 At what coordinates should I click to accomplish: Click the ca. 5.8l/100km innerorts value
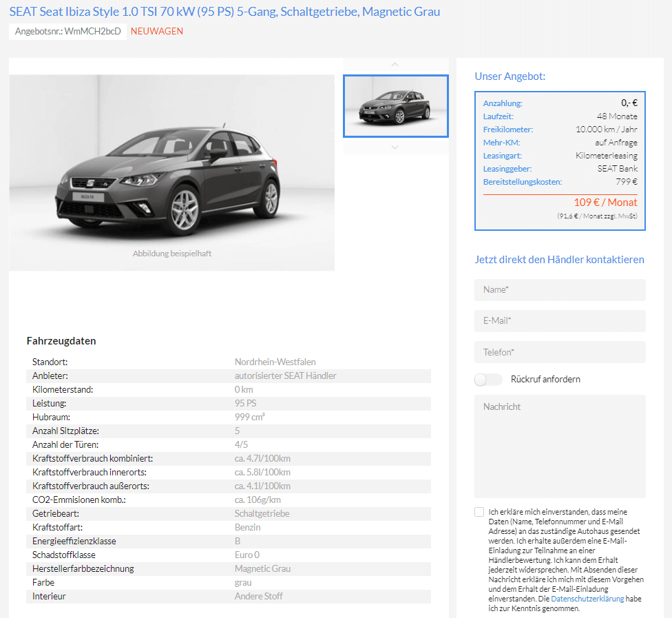262,472
